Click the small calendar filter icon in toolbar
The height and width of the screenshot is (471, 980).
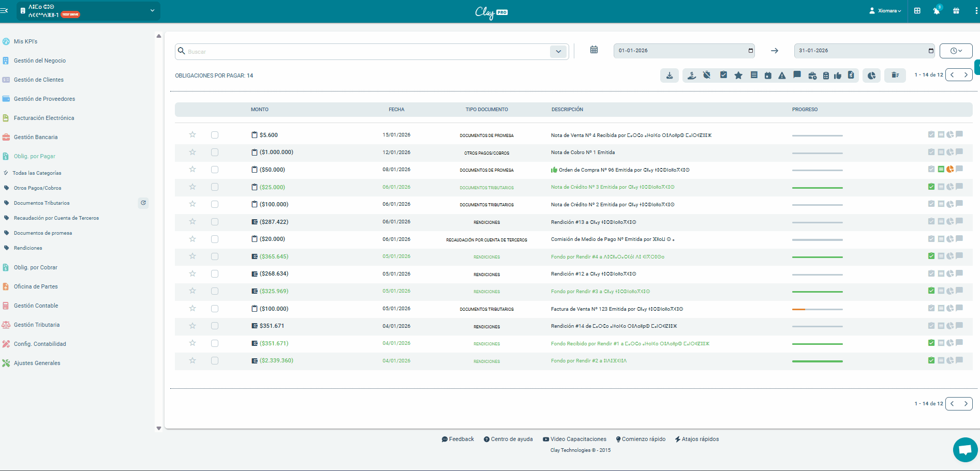click(768, 75)
